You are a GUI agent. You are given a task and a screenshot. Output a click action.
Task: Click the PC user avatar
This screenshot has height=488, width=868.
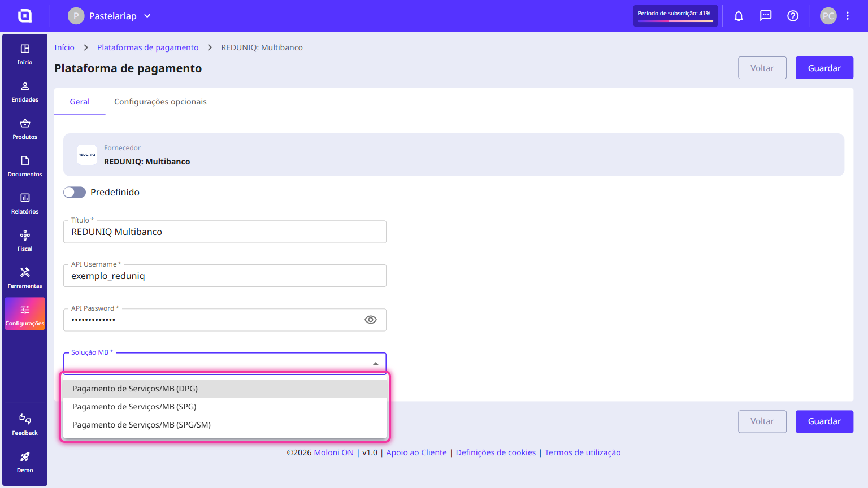coord(828,16)
